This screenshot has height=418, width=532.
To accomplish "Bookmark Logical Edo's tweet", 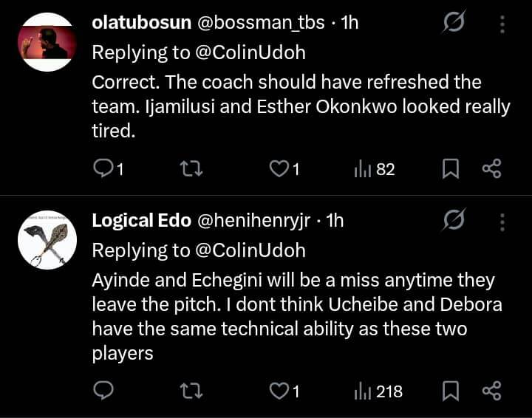I will click(450, 390).
